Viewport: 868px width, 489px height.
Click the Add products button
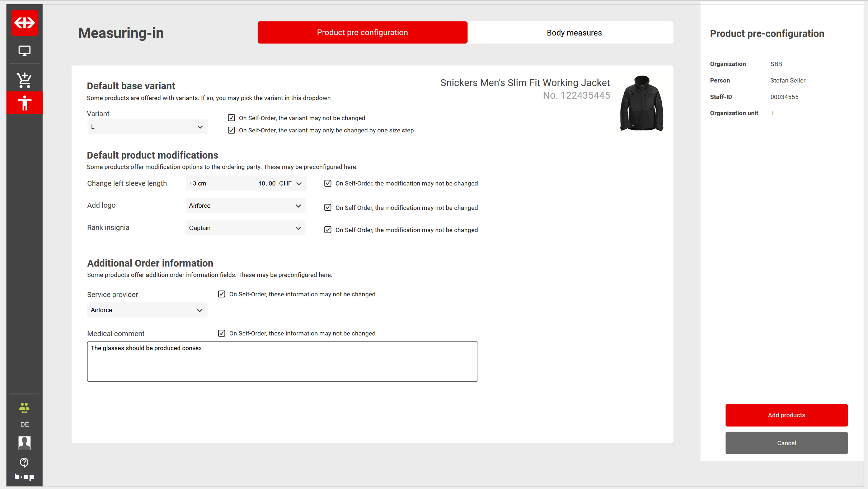(786, 415)
